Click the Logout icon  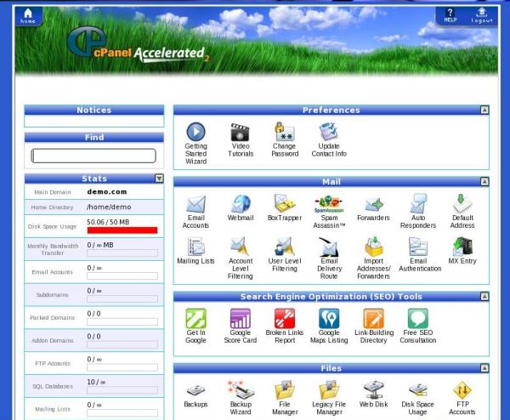tap(482, 15)
